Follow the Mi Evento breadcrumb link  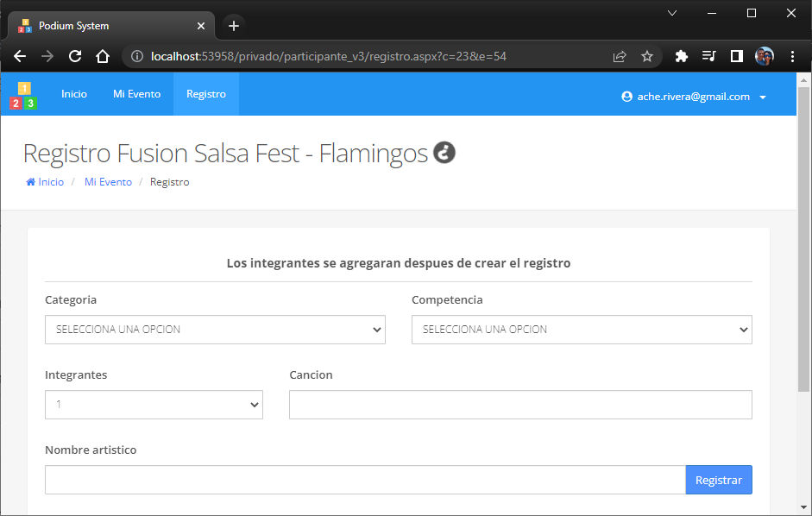(x=108, y=182)
